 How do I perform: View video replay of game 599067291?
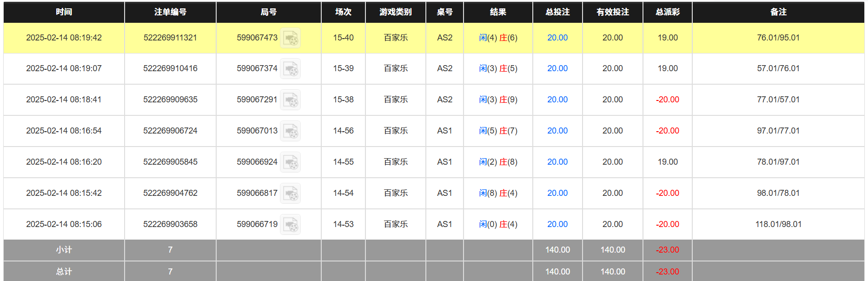[291, 100]
